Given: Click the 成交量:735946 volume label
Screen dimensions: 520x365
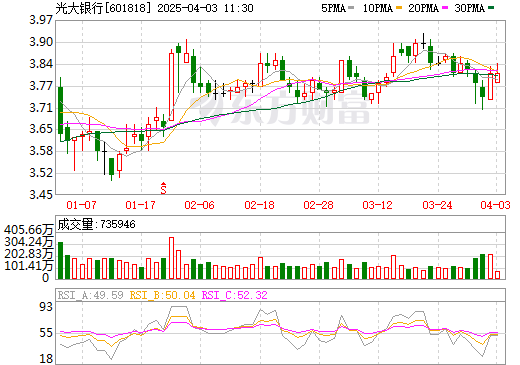Looking at the screenshot, I should click(96, 224).
